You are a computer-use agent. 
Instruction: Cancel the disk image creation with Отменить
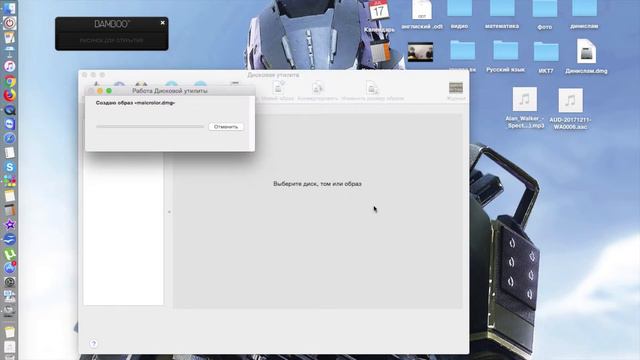tap(226, 127)
